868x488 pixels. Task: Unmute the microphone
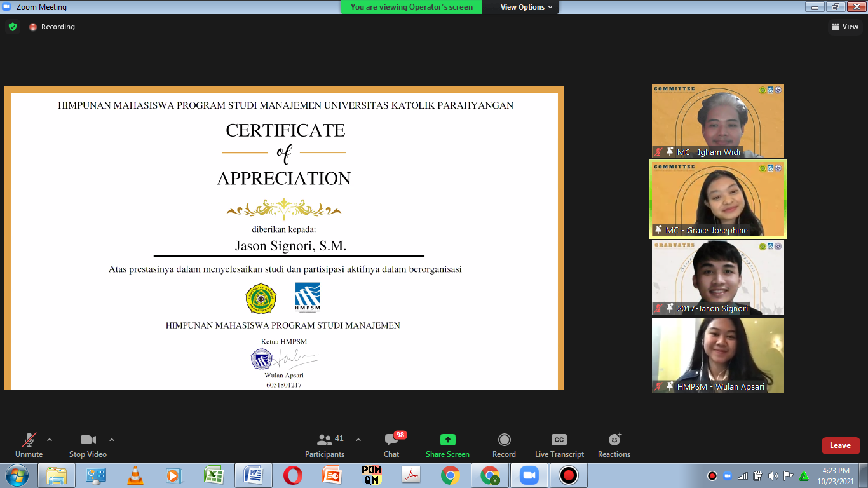pos(29,444)
